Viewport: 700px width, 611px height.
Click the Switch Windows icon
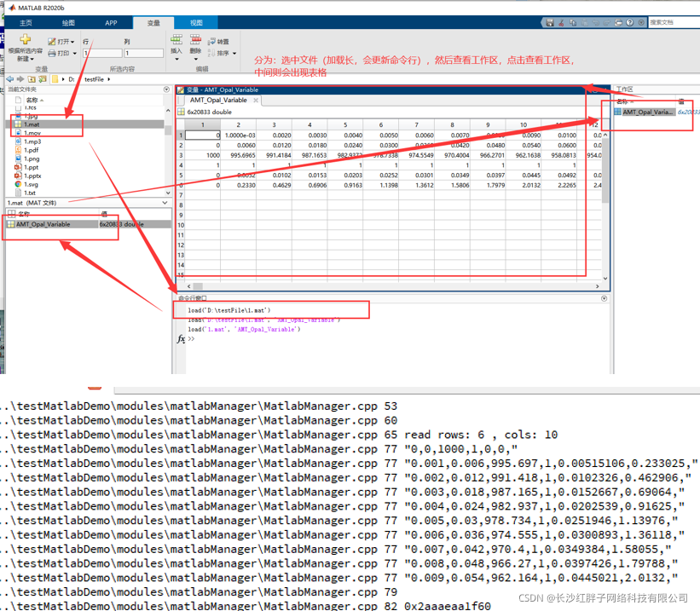(x=618, y=22)
